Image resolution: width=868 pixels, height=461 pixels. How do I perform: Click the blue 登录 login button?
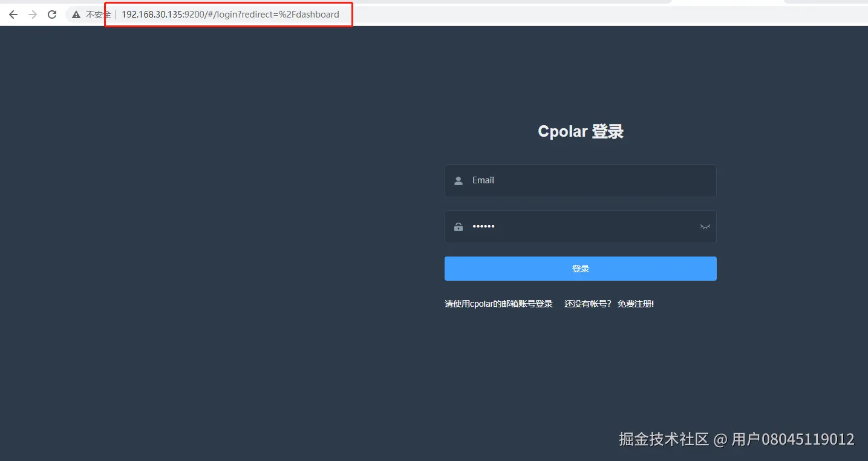pos(581,269)
